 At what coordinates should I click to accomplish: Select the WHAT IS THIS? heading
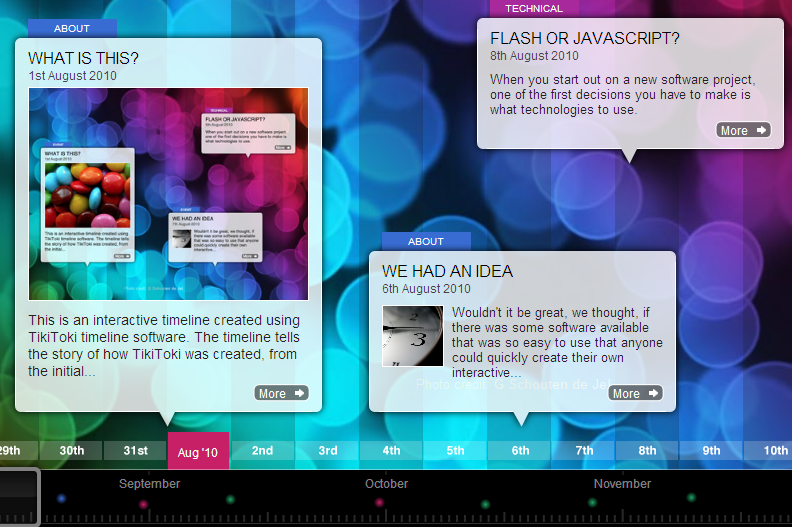pos(83,58)
